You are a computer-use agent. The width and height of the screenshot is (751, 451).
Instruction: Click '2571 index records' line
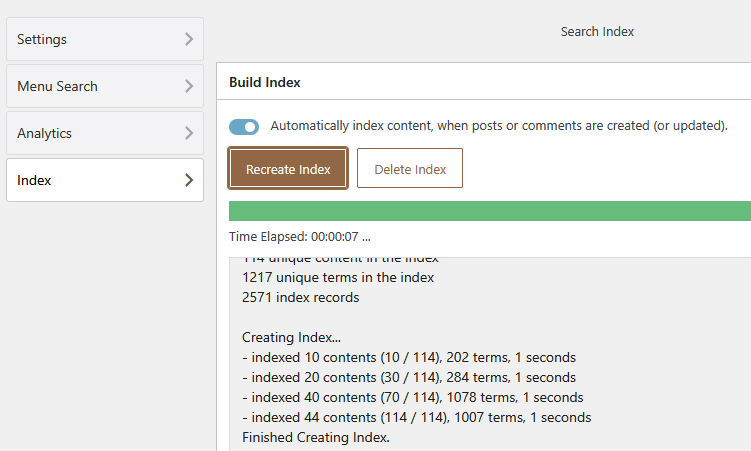(x=301, y=298)
